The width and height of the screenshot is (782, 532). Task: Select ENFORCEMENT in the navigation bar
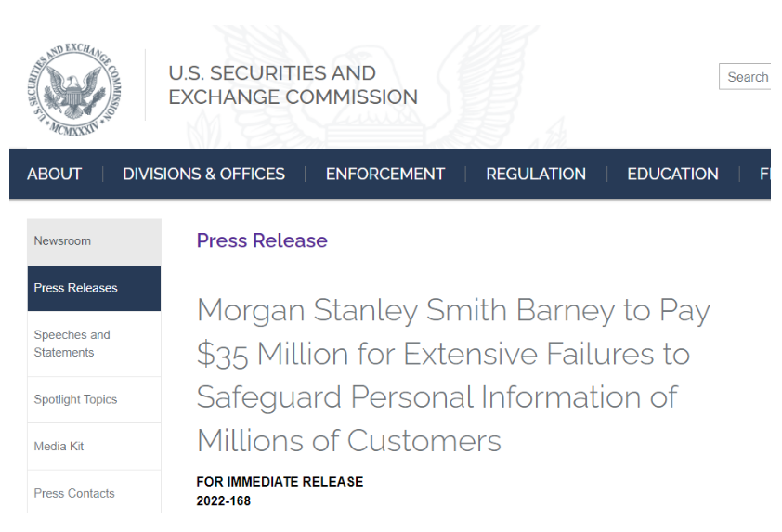385,174
